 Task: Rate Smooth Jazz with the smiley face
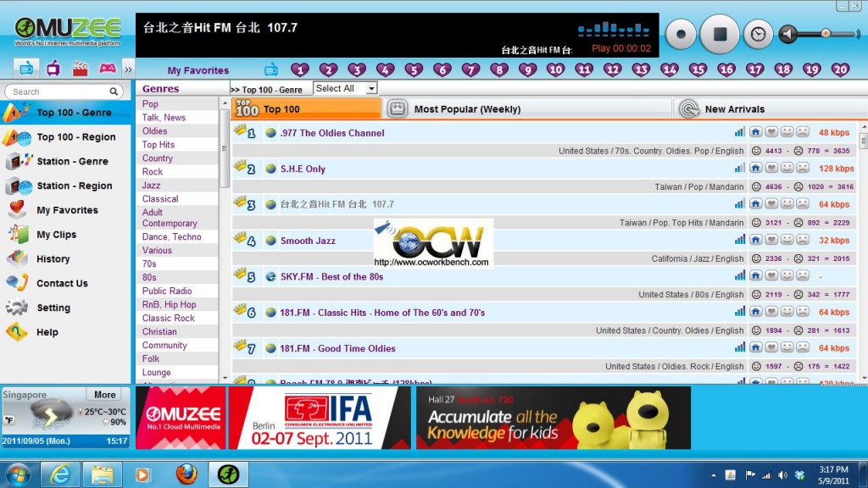[787, 240]
